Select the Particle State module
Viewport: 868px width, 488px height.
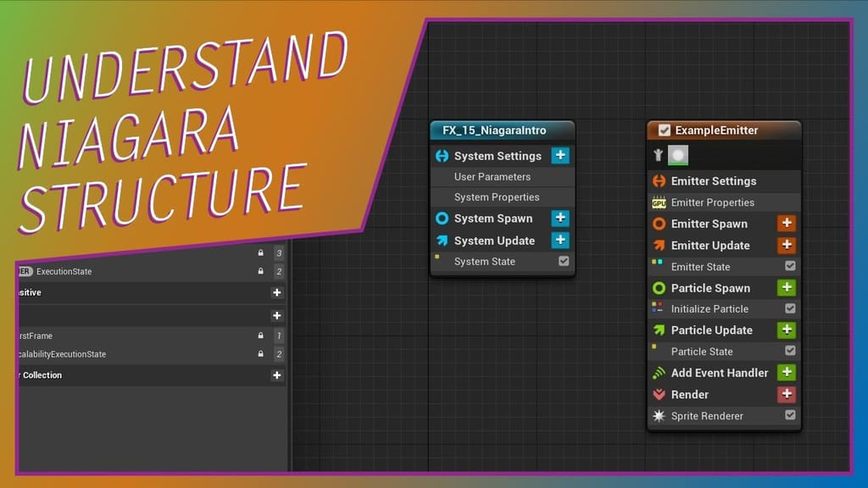tap(724, 352)
